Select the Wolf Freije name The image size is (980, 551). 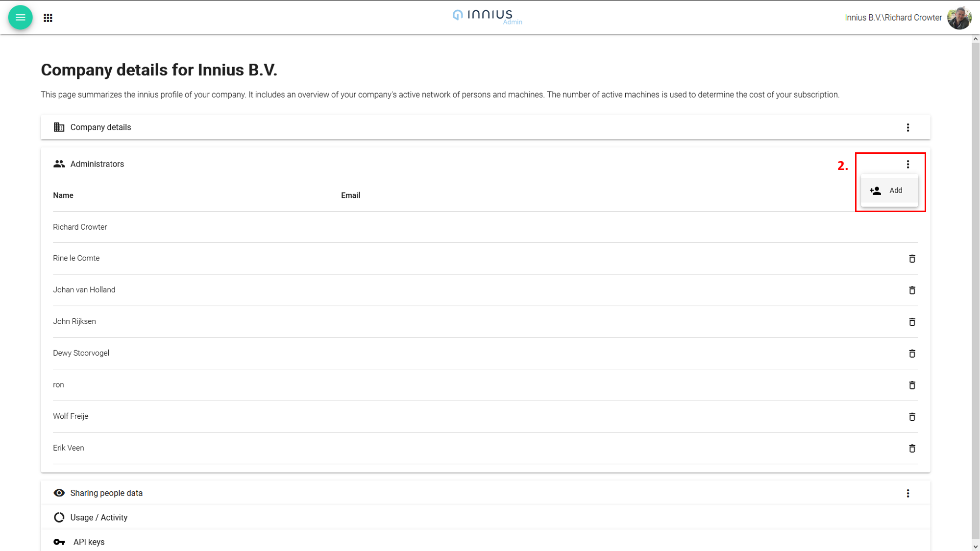[71, 416]
